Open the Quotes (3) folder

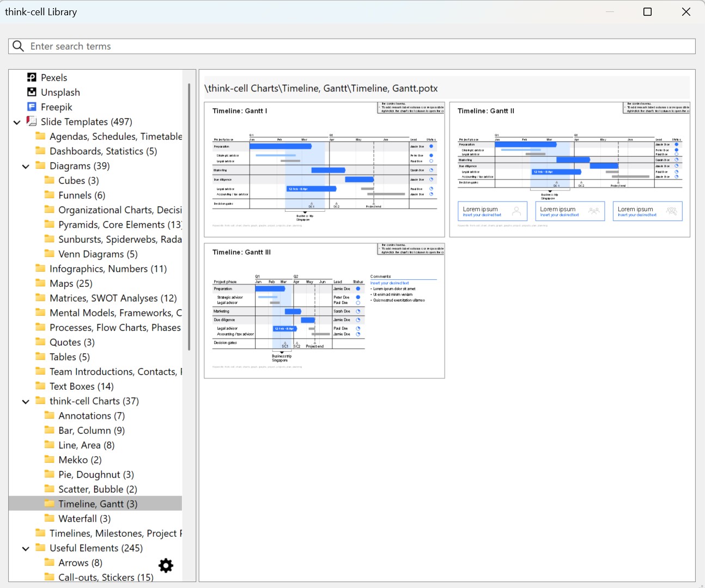[x=72, y=342]
